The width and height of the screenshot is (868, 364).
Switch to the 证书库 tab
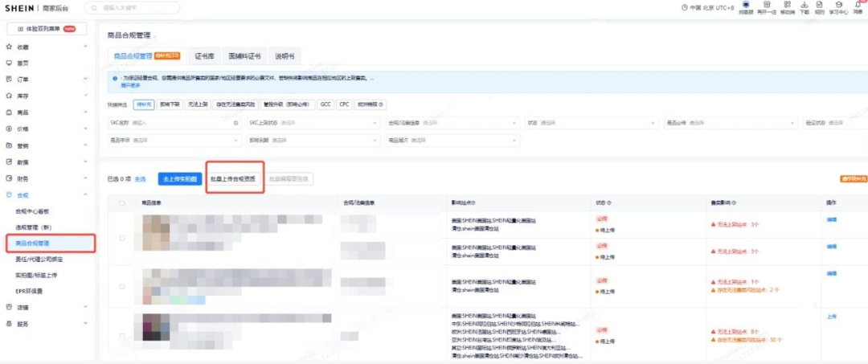[204, 56]
